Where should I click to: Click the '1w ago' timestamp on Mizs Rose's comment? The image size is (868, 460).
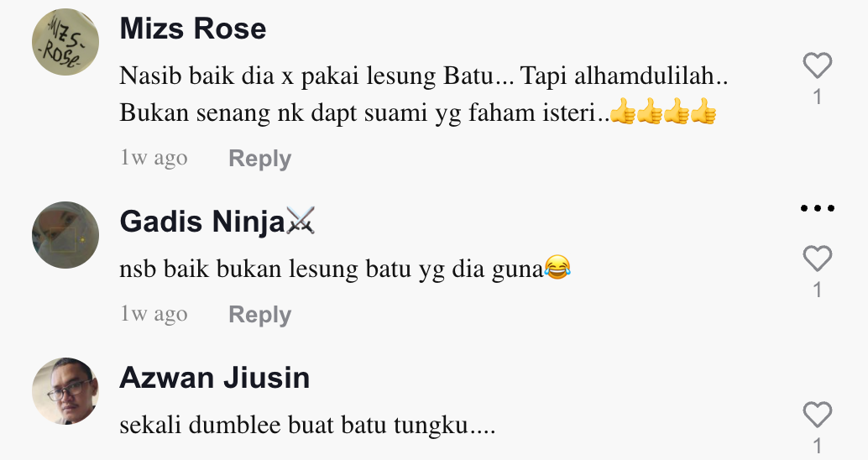(x=154, y=158)
